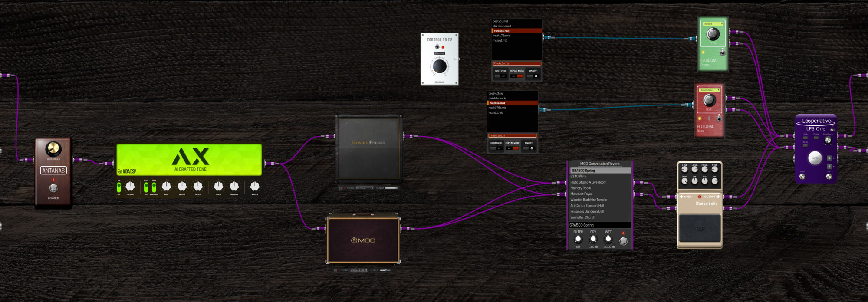
Task: Toggle HOST SYNC on upper MIDI player
Action: 500,76
